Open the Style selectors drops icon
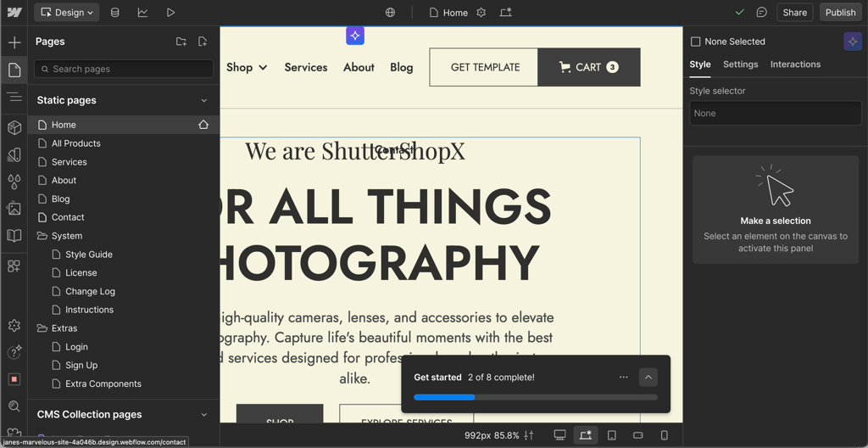The image size is (868, 448). point(14,182)
